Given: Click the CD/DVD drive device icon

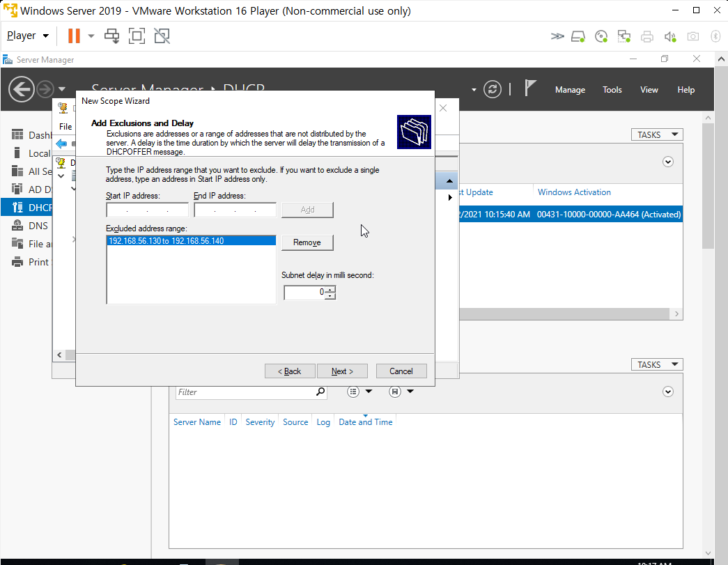Looking at the screenshot, I should coord(601,36).
